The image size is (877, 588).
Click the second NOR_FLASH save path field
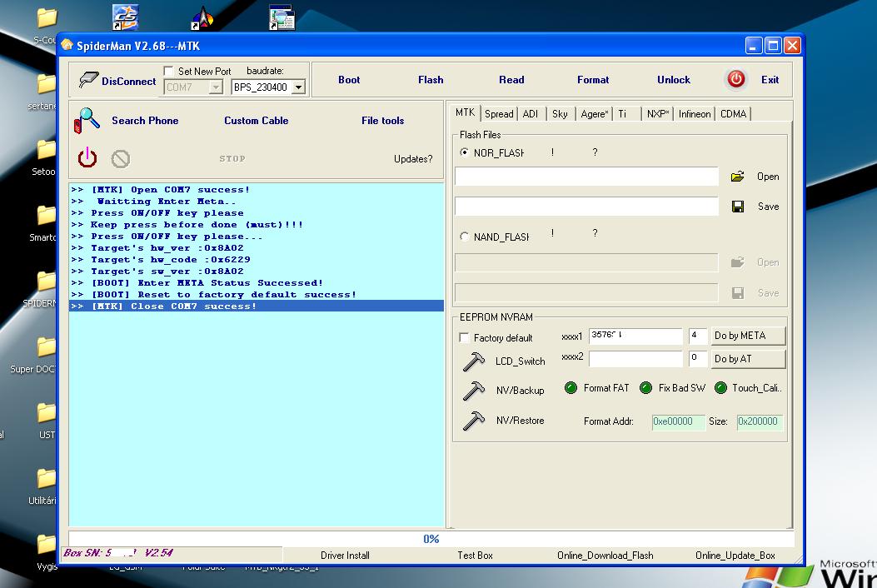(x=586, y=207)
